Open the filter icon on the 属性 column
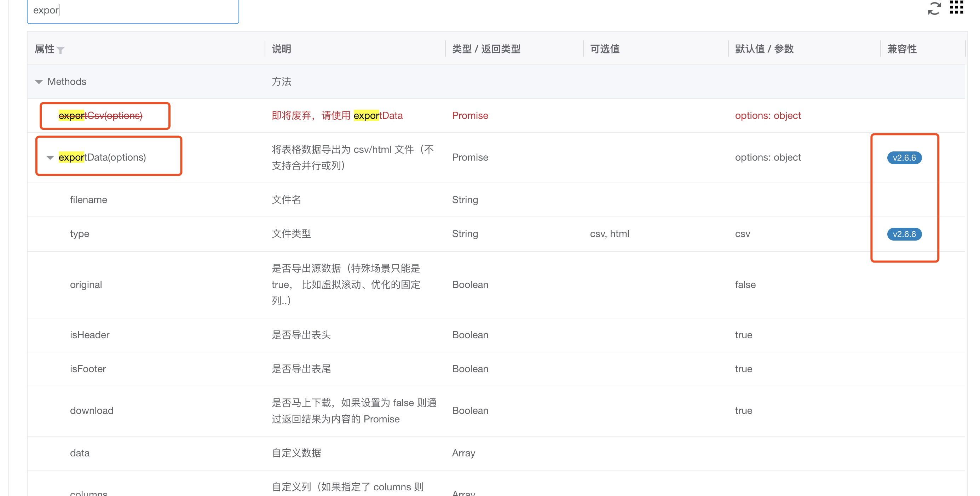This screenshot has height=496, width=980. click(x=61, y=50)
